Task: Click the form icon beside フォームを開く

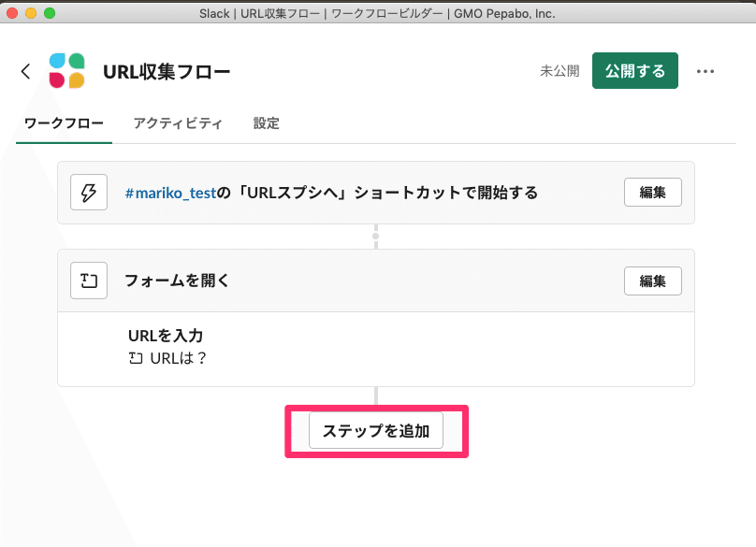Action: pos(88,281)
